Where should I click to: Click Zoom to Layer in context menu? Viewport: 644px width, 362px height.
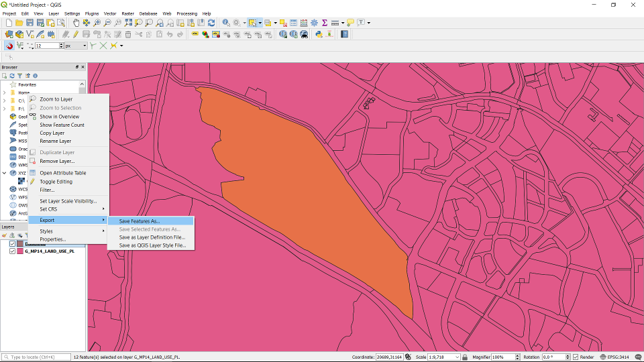(56, 99)
